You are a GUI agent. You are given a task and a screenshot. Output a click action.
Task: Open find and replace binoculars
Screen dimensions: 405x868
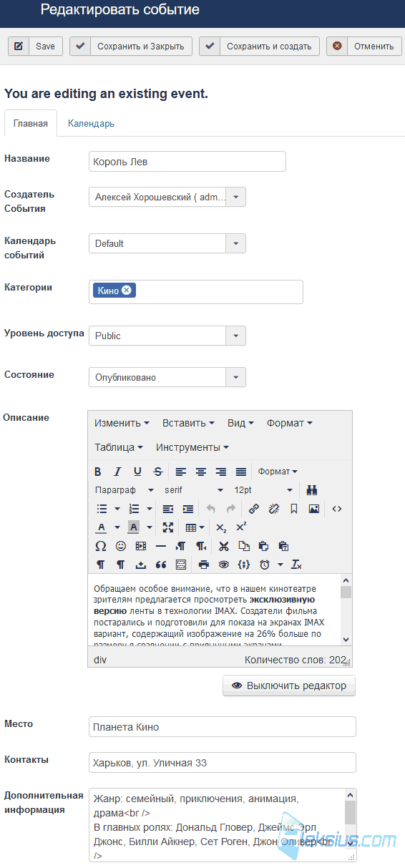coord(312,490)
